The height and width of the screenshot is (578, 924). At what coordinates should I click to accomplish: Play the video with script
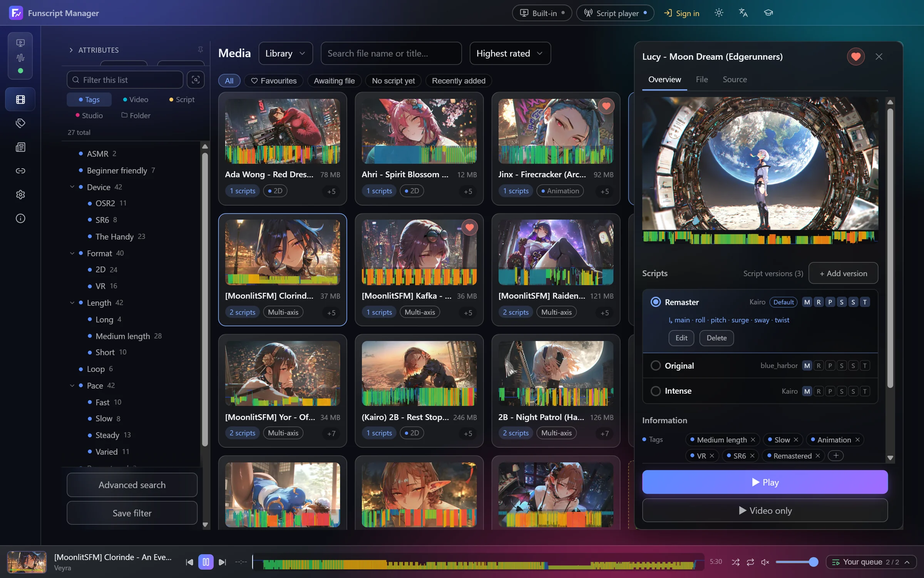(765, 482)
